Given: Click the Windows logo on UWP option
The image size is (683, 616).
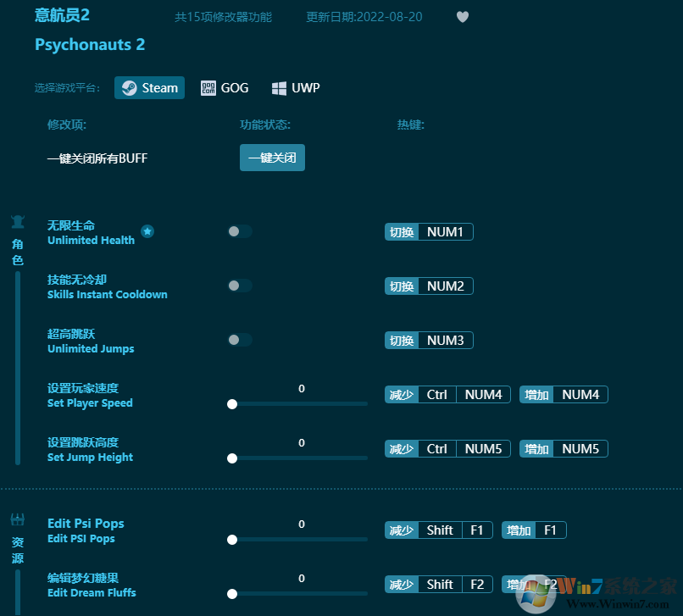Looking at the screenshot, I should 280,87.
